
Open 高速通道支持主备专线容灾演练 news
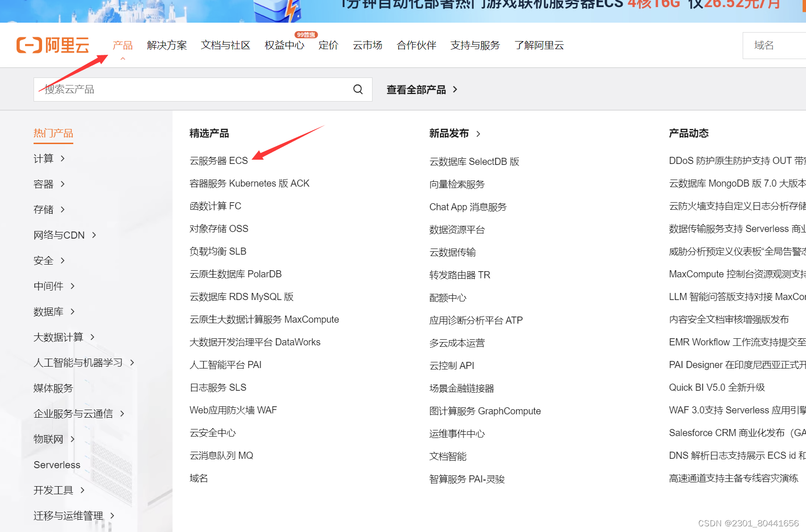pos(734,478)
